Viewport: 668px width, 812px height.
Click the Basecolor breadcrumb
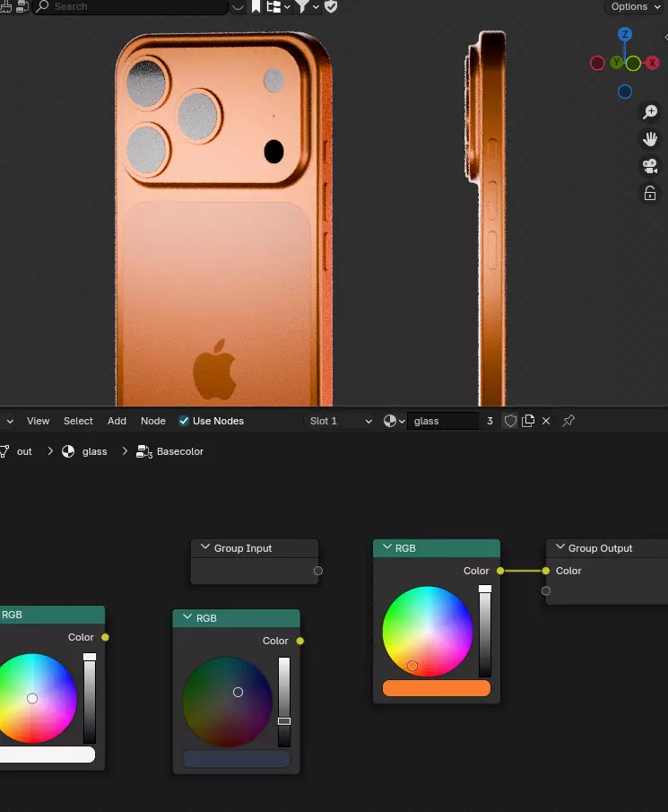pos(180,451)
